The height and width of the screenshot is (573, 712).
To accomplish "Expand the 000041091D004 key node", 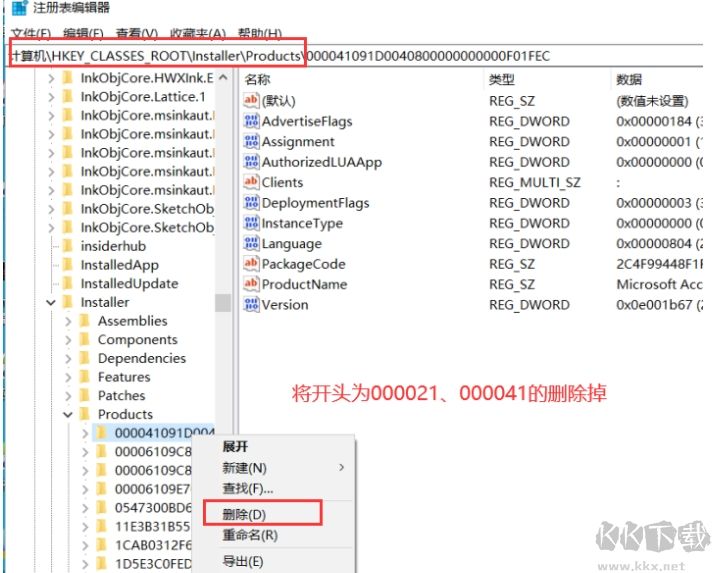I will [x=85, y=433].
